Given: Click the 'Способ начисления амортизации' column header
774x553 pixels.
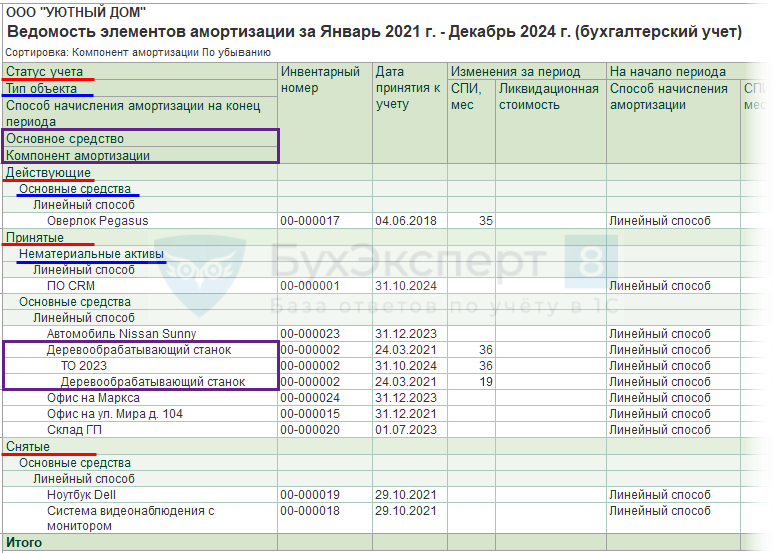Looking at the screenshot, I should click(x=673, y=121).
